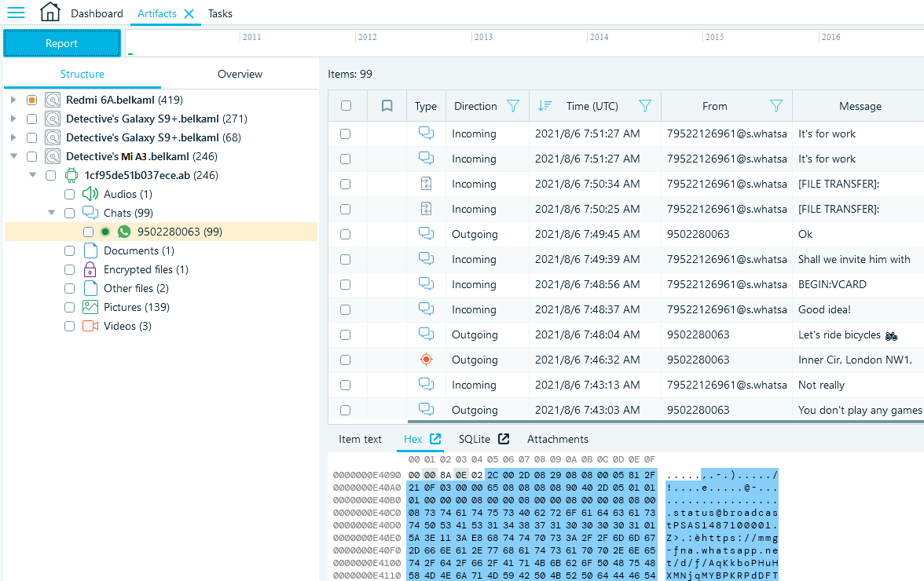Screen dimensions: 924x581
Task: Sort by the Message column header
Action: tap(860, 106)
